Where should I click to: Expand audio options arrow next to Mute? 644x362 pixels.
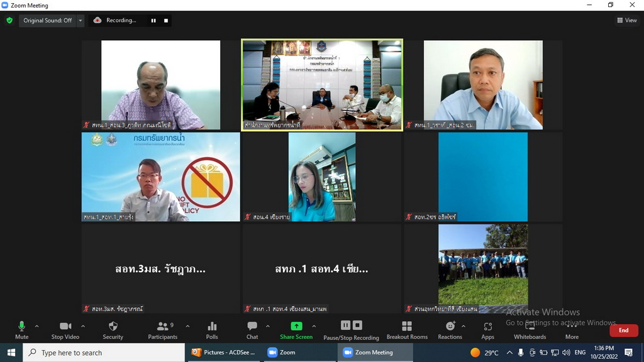[37, 326]
